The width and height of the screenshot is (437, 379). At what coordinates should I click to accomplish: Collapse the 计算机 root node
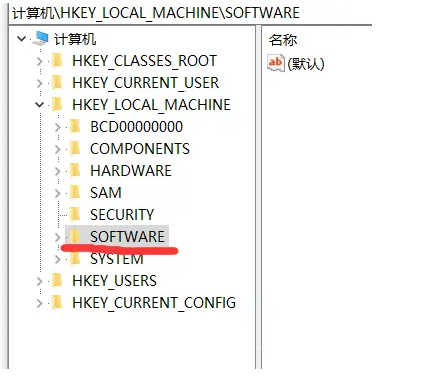point(22,39)
